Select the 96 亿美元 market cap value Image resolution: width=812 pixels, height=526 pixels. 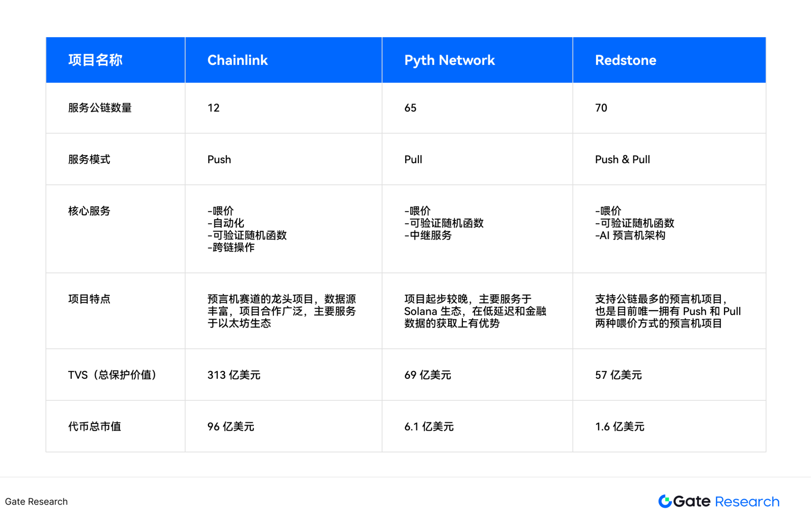pos(231,426)
